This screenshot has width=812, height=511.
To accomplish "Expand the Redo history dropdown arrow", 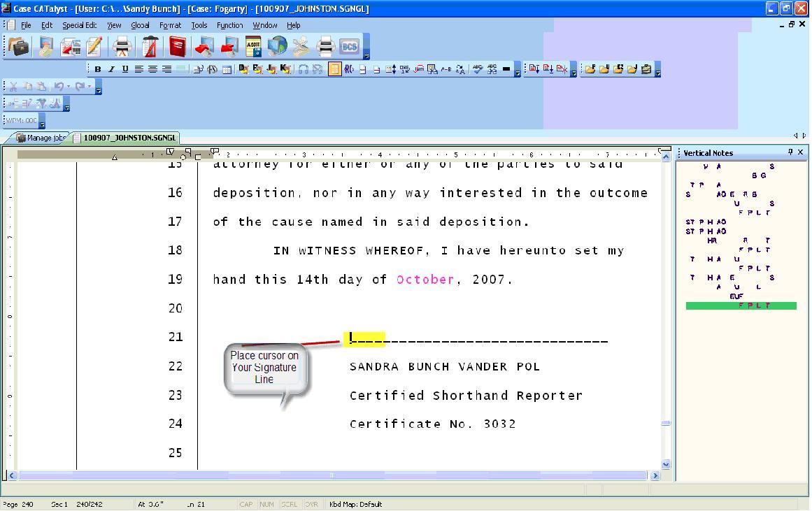I will click(89, 86).
